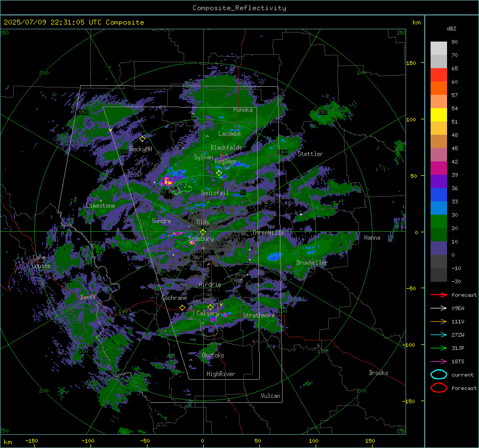Click the magenta storm core west of Innisfail
Viewport: 479px width, 448px height.
tap(168, 181)
